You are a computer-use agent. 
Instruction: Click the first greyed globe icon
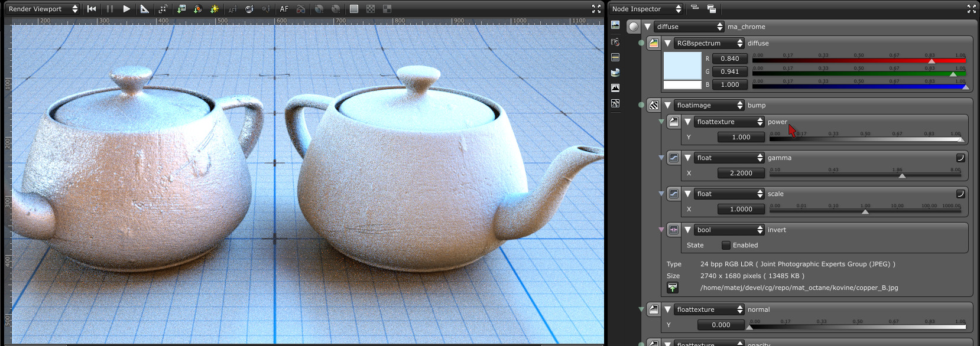coord(319,9)
